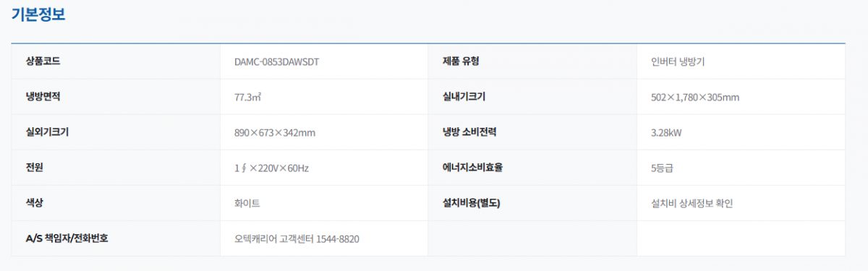Select the product code DAMC-0853DAWSDT
This screenshot has height=271, width=868.
(x=277, y=61)
